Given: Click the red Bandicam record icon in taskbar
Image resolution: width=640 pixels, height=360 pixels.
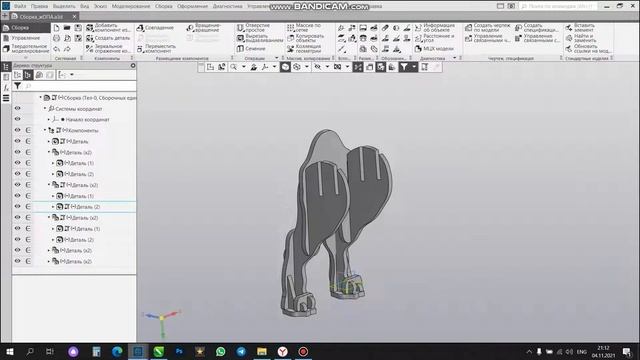Looking at the screenshot, I should click(303, 351).
